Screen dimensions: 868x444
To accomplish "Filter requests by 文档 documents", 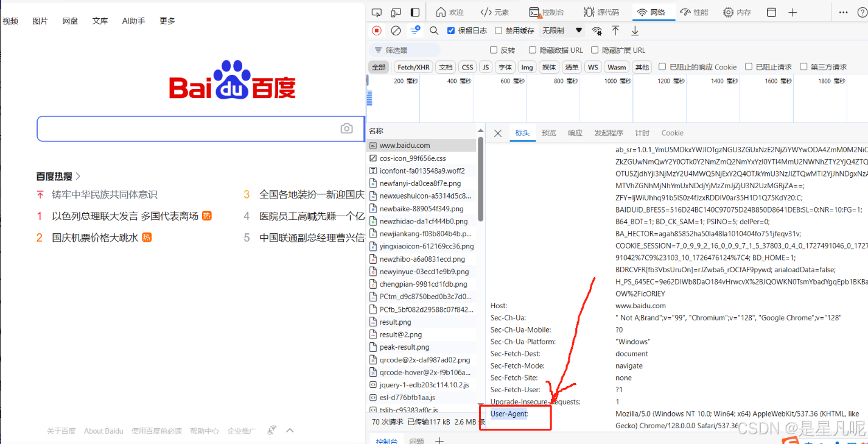I will coord(446,67).
